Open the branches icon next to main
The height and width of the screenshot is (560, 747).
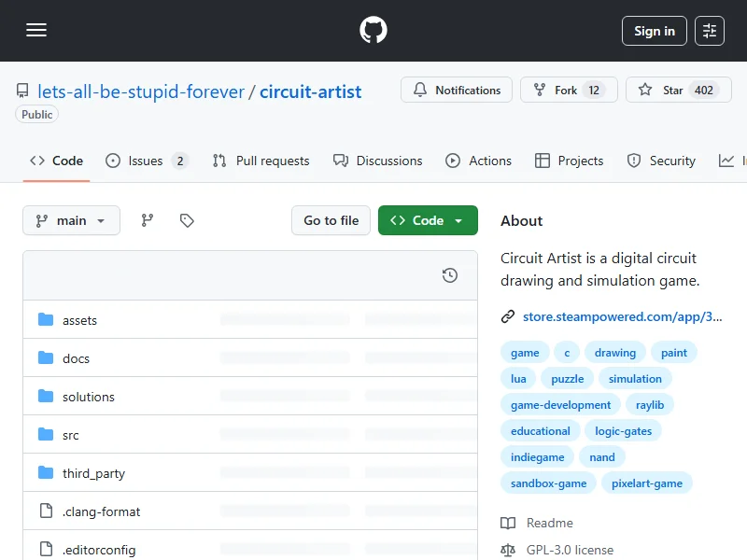pos(147,220)
